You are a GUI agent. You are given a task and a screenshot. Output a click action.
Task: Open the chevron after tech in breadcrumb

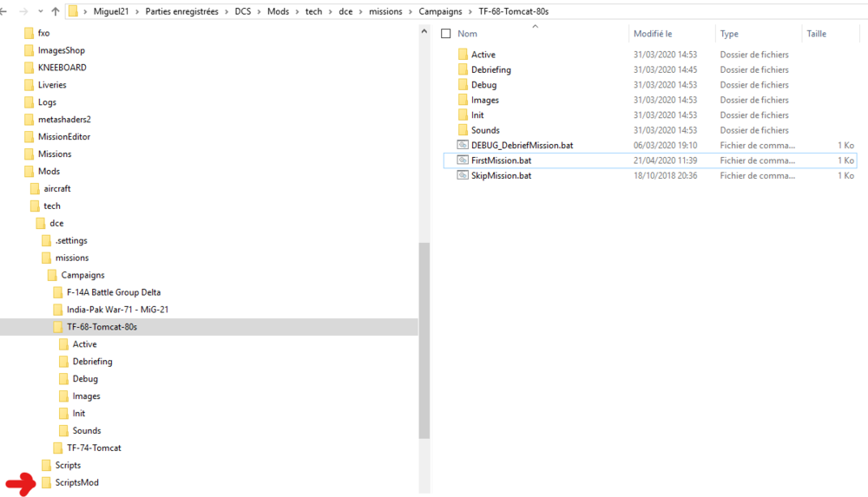331,11
